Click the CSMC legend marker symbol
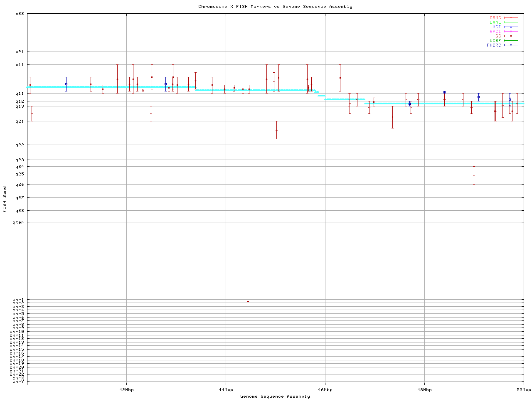 click(511, 18)
